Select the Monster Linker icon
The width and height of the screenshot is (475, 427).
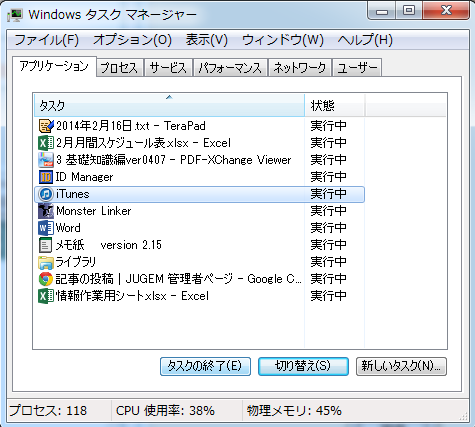(x=46, y=211)
